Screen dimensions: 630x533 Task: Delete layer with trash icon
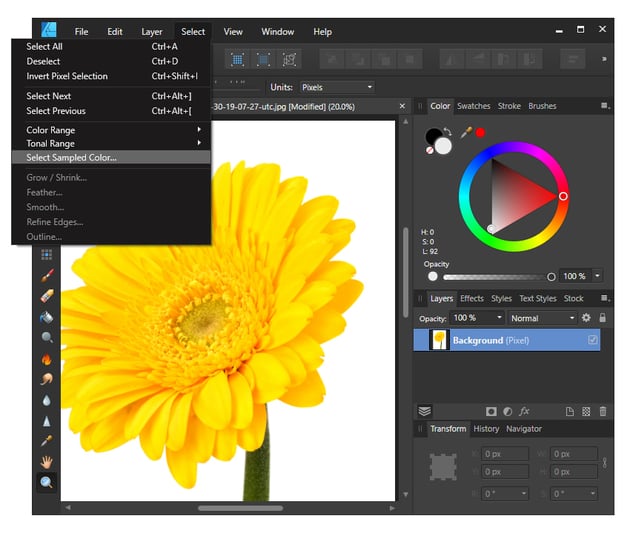pyautogui.click(x=603, y=411)
